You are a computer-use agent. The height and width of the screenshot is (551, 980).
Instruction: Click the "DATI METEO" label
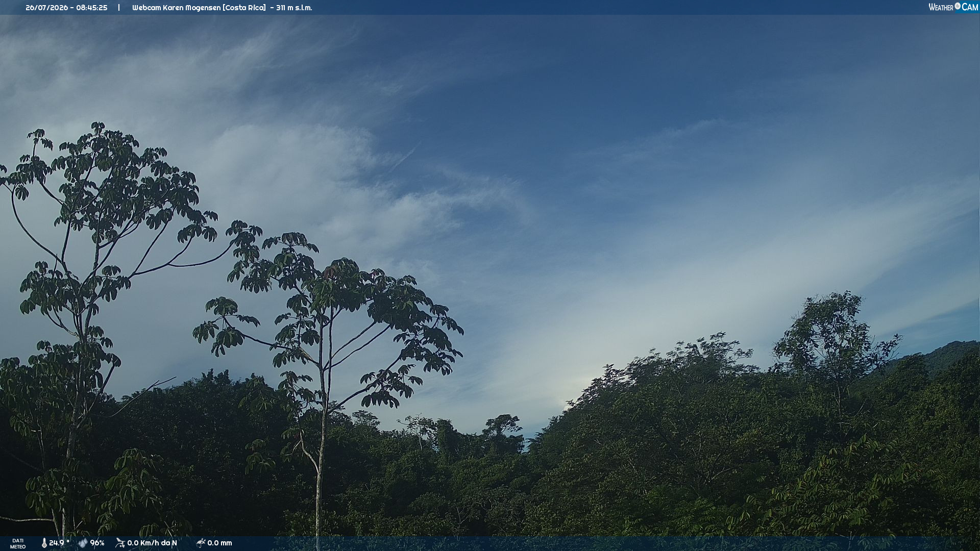[x=18, y=543]
